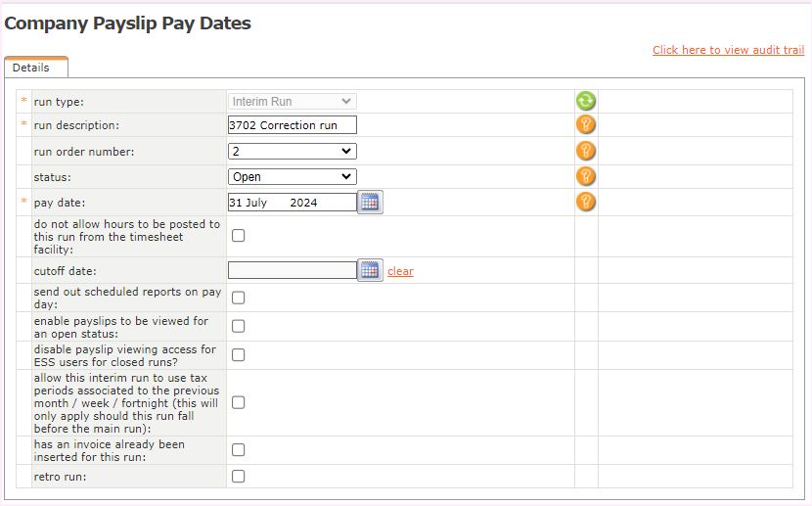Open the pay date calendar picker

click(370, 203)
